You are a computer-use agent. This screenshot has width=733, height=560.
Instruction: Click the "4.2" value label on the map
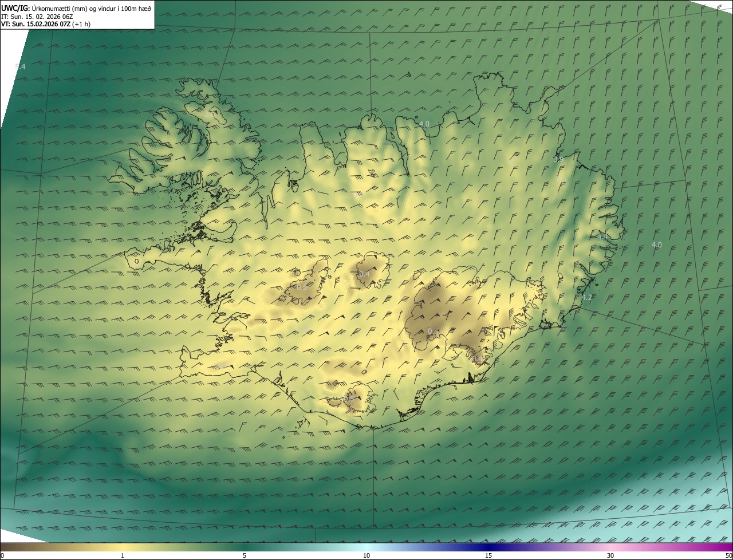pyautogui.click(x=587, y=298)
